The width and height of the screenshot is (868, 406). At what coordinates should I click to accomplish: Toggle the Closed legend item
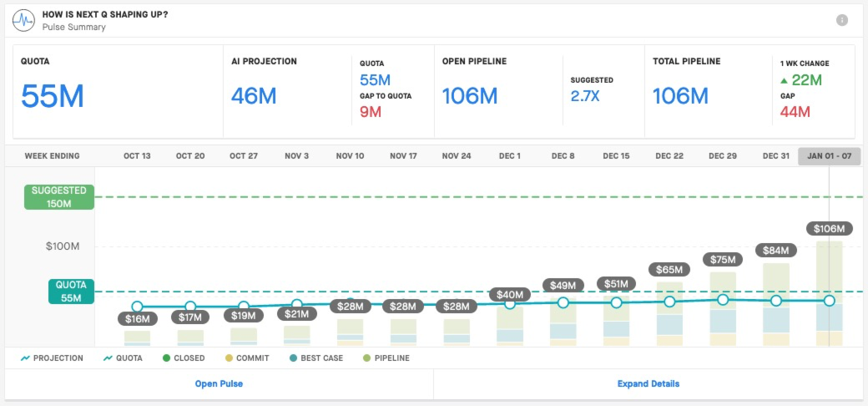184,358
